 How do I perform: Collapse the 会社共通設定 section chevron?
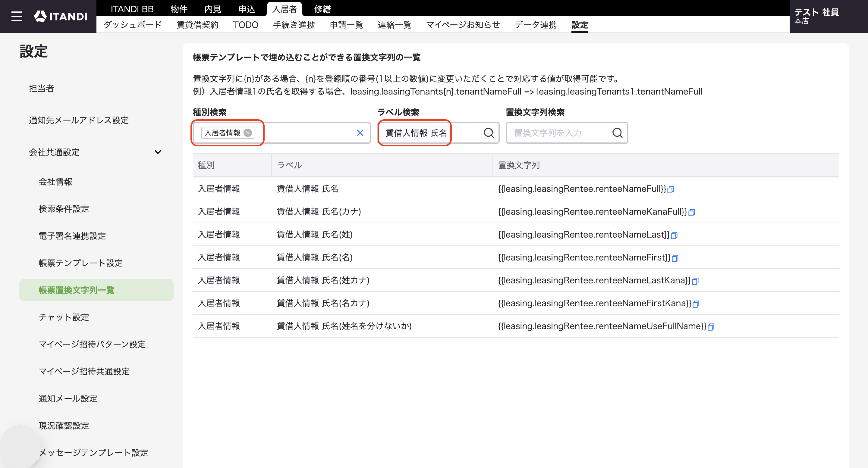pyautogui.click(x=158, y=152)
